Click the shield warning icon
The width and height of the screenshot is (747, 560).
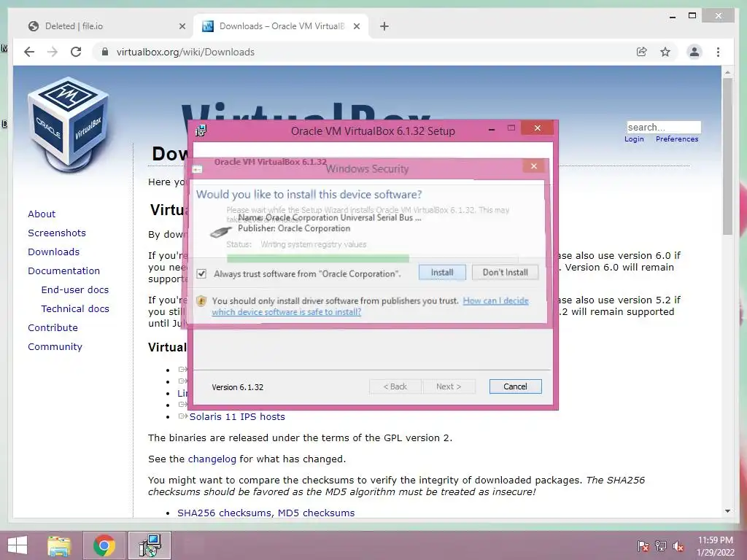pyautogui.click(x=201, y=301)
